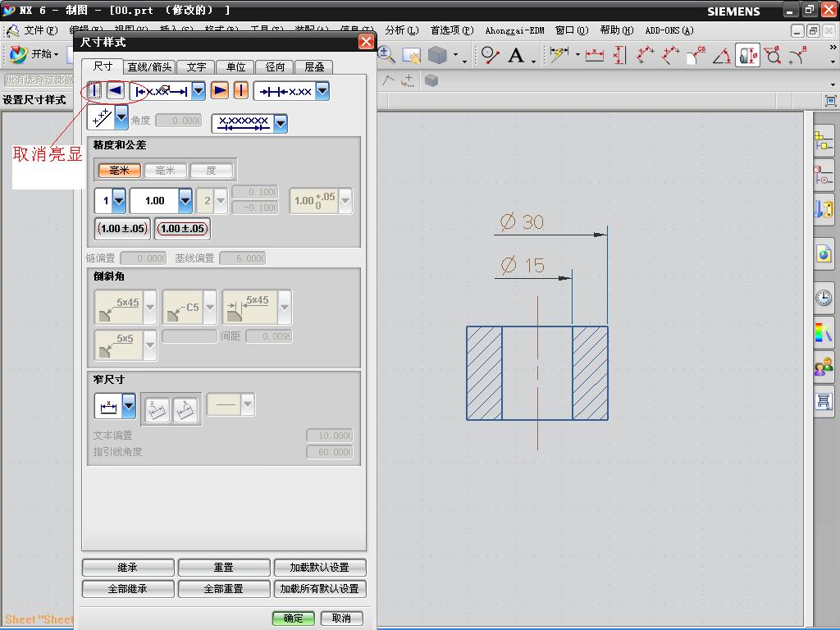Select the vertical dimension tool
The image size is (840, 630).
619,55
